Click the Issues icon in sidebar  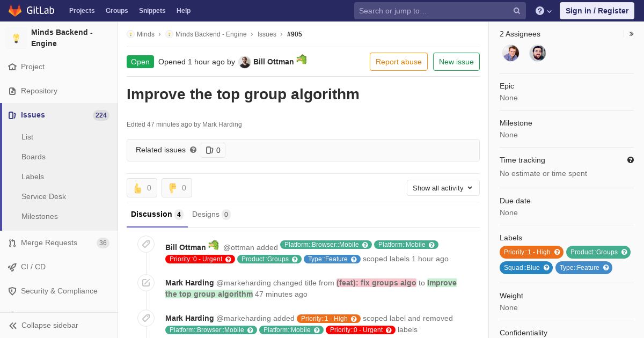click(12, 115)
